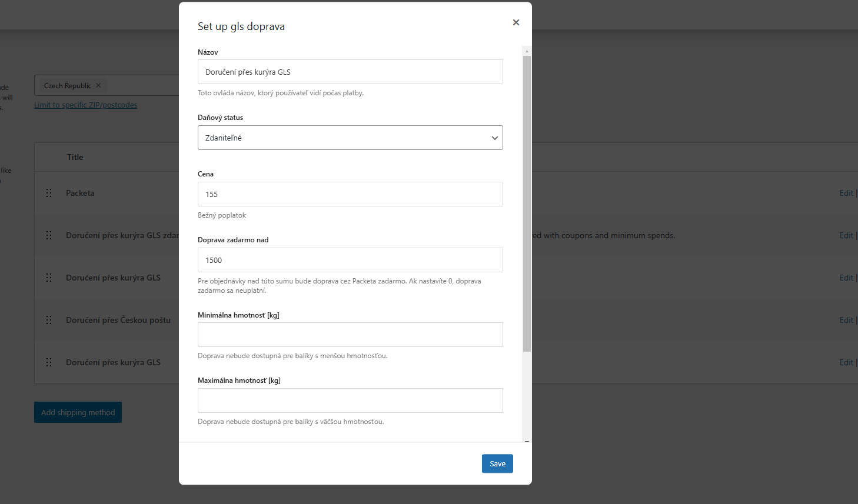
Task: Edit the Packeta shipping method
Action: tap(846, 193)
